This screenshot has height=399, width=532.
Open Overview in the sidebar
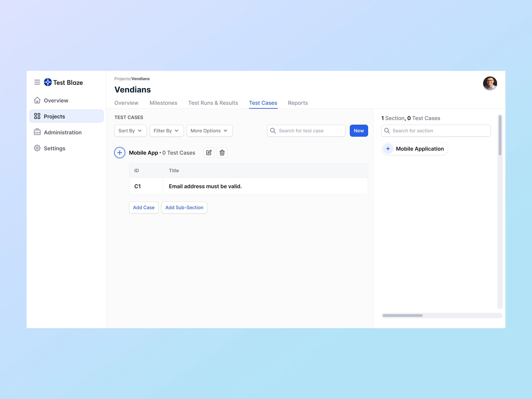pyautogui.click(x=66, y=100)
